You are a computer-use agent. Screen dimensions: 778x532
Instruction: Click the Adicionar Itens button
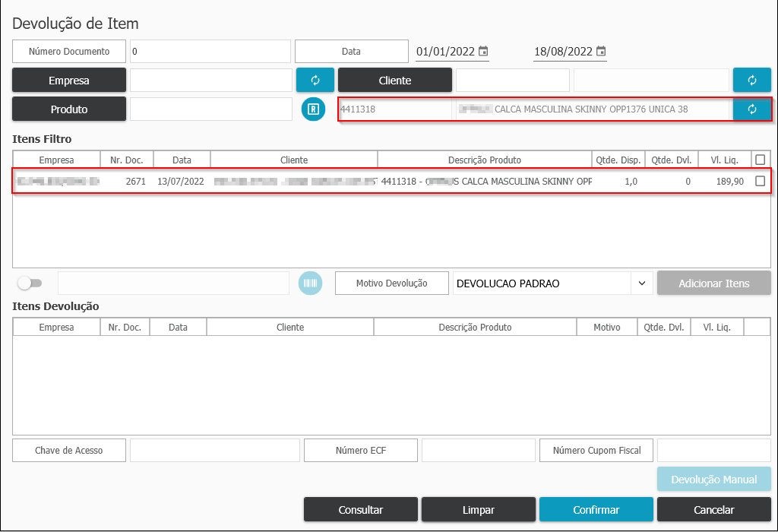pos(714,283)
